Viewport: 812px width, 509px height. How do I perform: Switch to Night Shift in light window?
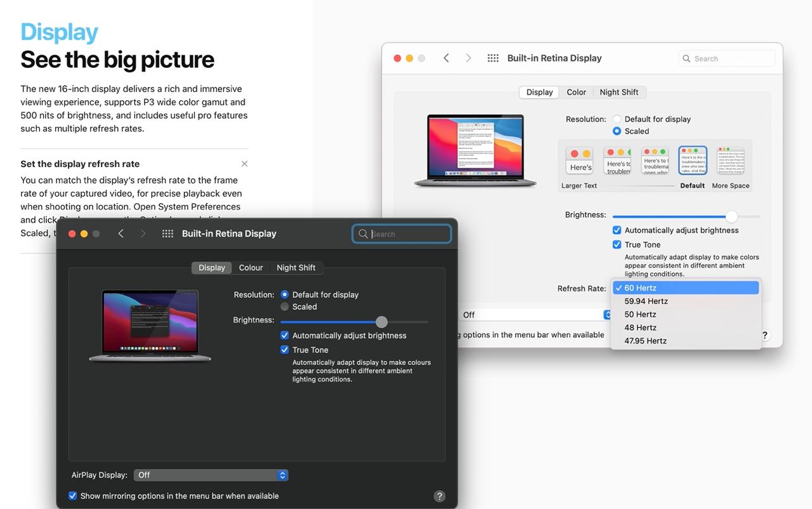(x=619, y=92)
